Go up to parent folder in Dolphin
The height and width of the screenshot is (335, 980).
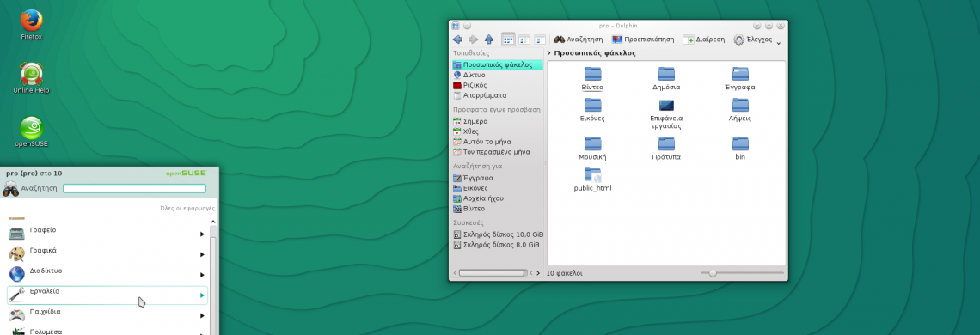(489, 40)
